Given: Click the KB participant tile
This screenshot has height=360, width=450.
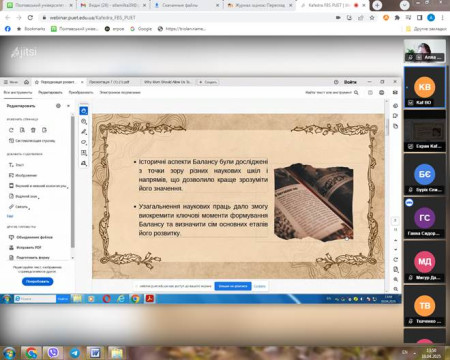Looking at the screenshot, I should coord(424,87).
